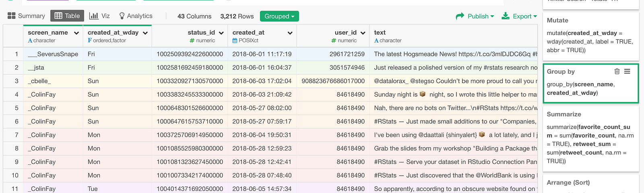Open the Group by step hamburger menu
Screen dimensions: 644x193
tap(627, 72)
